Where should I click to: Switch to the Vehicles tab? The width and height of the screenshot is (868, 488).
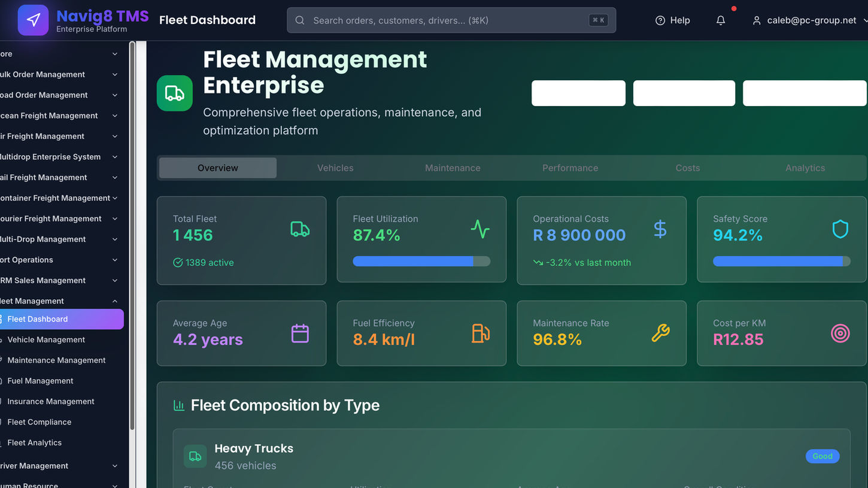tap(335, 168)
